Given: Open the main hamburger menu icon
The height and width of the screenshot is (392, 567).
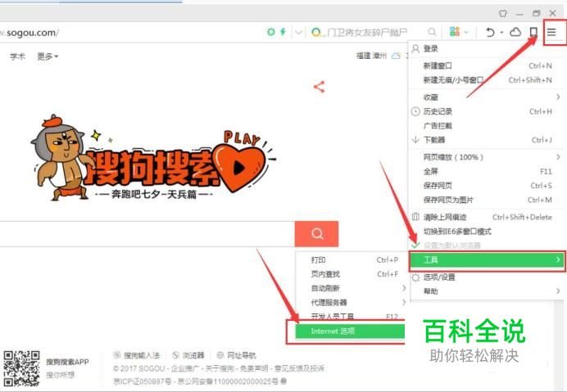Looking at the screenshot, I should pos(551,33).
